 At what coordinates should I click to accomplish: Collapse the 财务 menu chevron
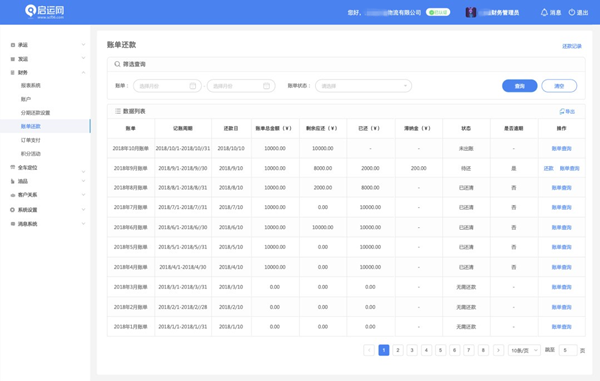click(x=83, y=72)
